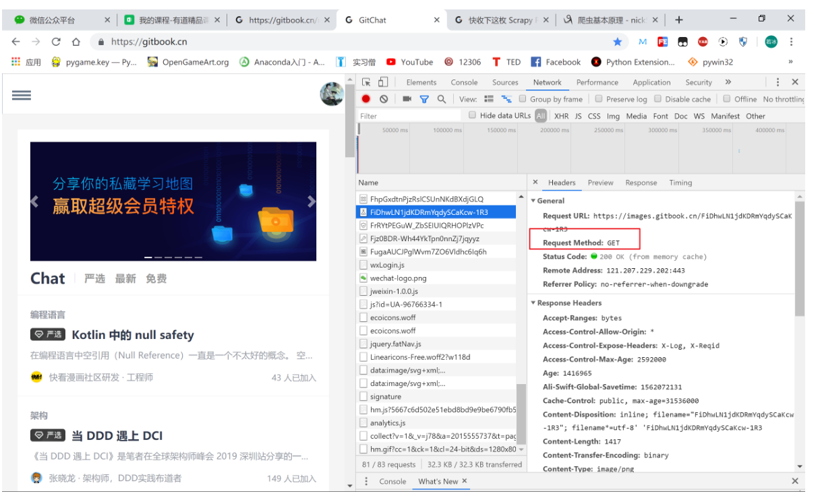Open the hamburger menu on GitChat page
Viewport: 818px width, 504px height.
(x=22, y=95)
